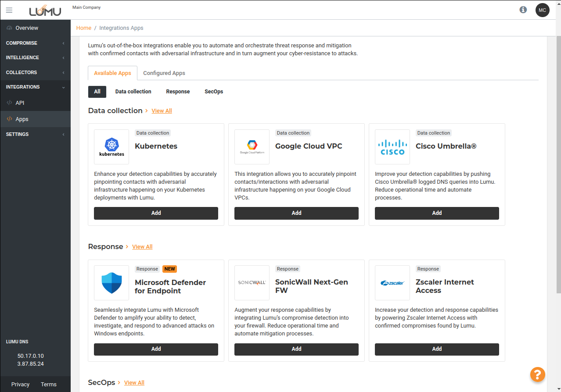Select the Data collection filter
The height and width of the screenshot is (392, 561).
pyautogui.click(x=133, y=92)
